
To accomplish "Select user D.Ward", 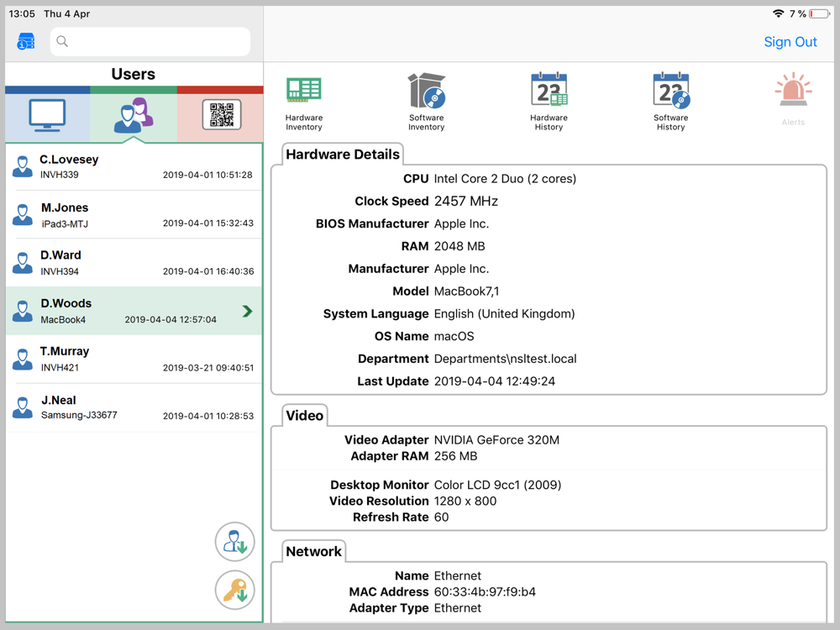I will pyautogui.click(x=134, y=263).
